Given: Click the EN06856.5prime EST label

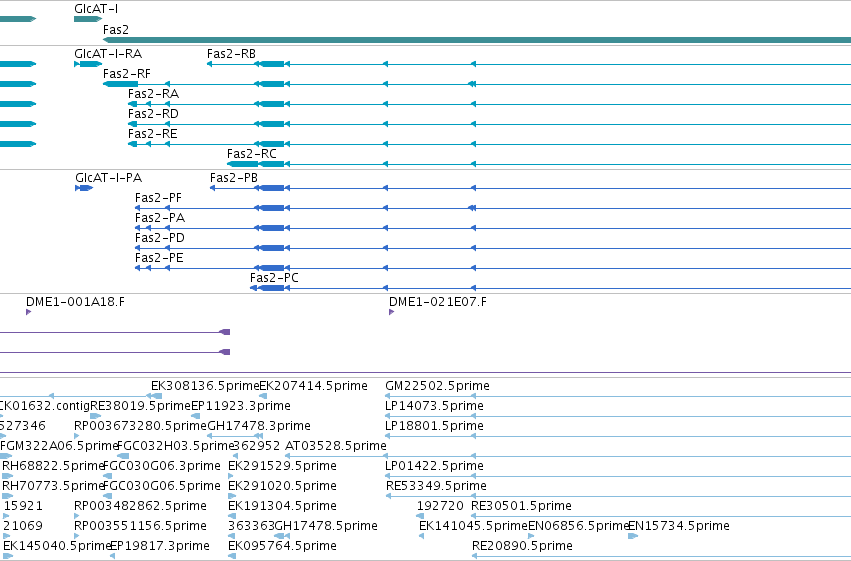Looking at the screenshot, I should point(578,527).
